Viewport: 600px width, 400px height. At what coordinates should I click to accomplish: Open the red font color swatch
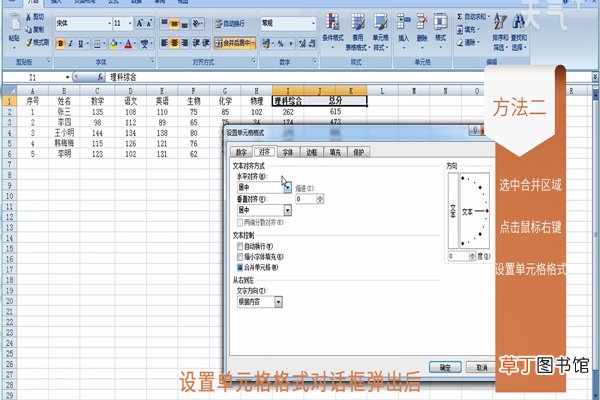(x=128, y=44)
